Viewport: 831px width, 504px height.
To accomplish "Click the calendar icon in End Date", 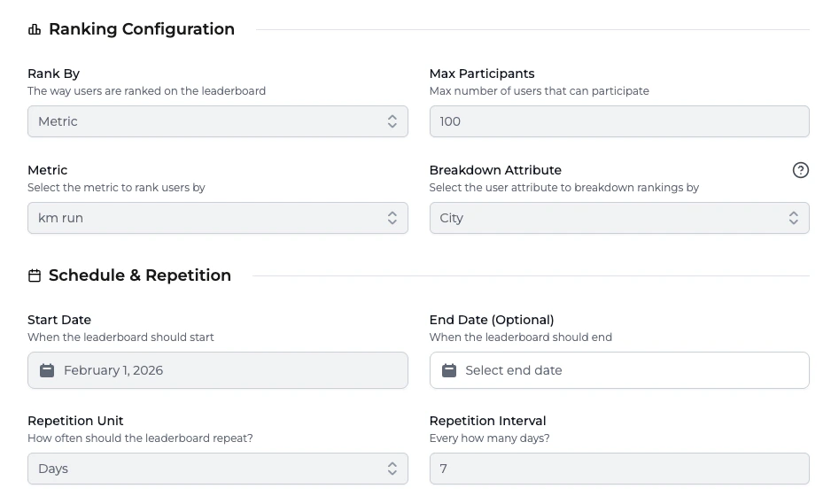I will tap(449, 370).
